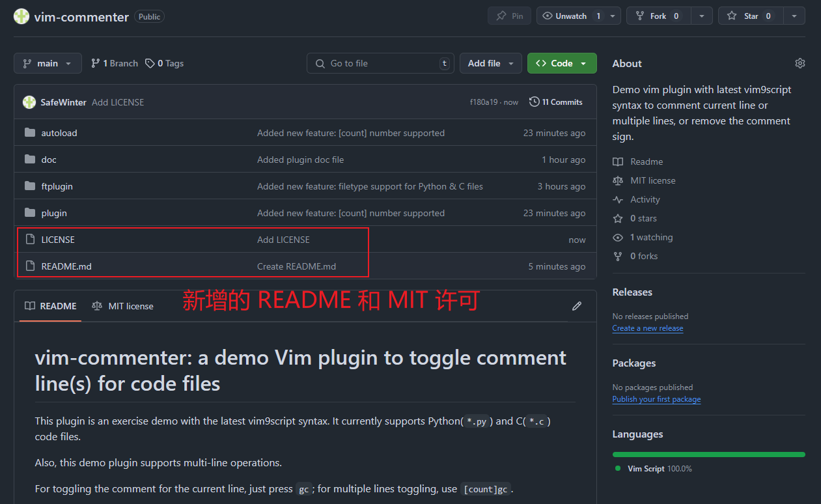The width and height of the screenshot is (821, 504).
Task: Open the 0 Tags link
Action: point(164,63)
